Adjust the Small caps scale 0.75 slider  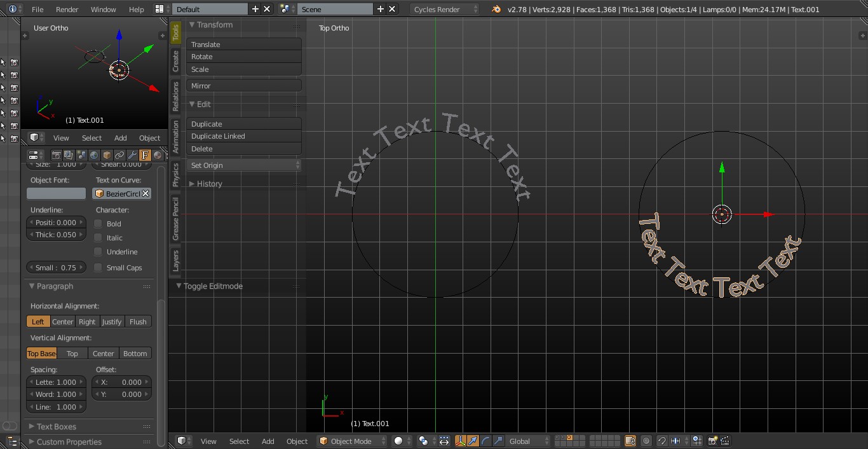(56, 267)
